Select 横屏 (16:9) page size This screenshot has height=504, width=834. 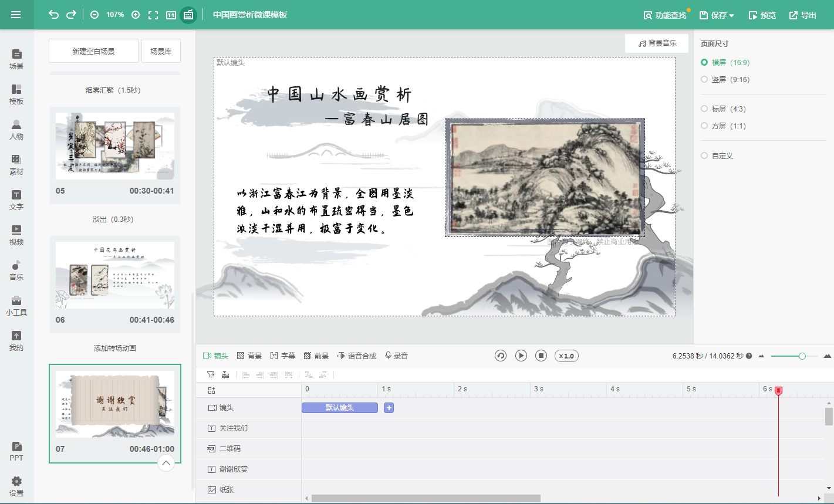click(x=725, y=62)
